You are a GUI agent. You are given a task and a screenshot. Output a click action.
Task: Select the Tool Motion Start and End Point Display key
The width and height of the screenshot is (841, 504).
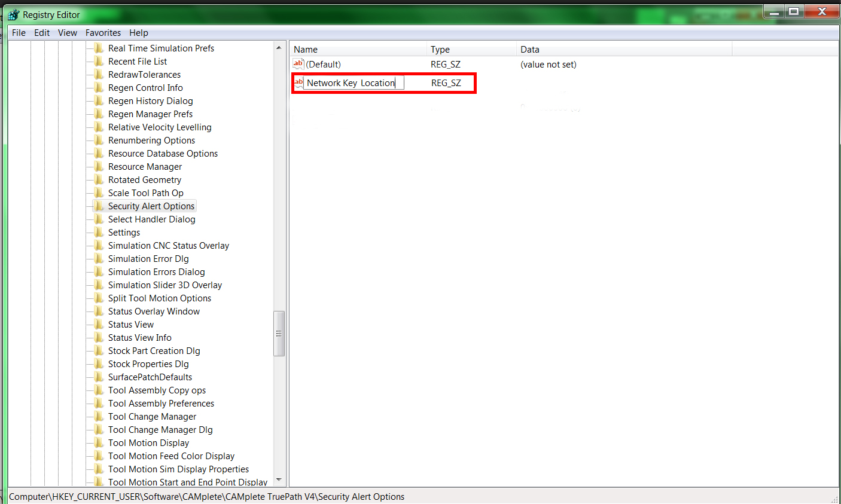(188, 482)
